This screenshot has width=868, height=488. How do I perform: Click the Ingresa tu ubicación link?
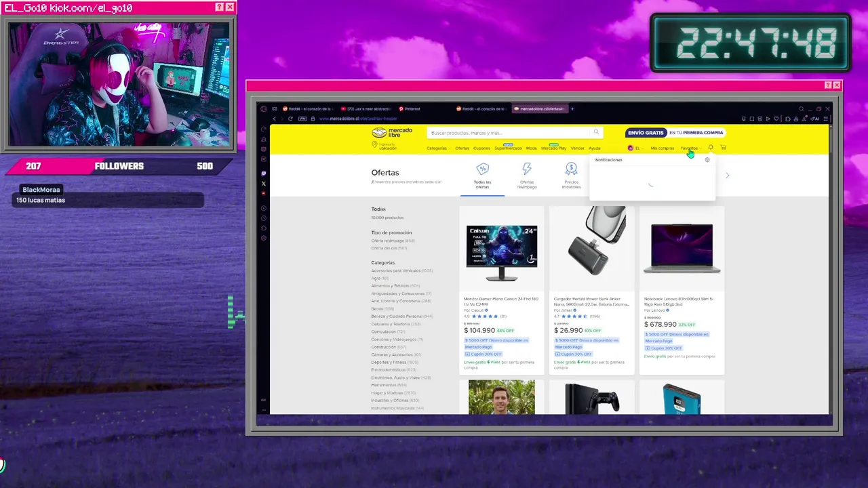387,146
